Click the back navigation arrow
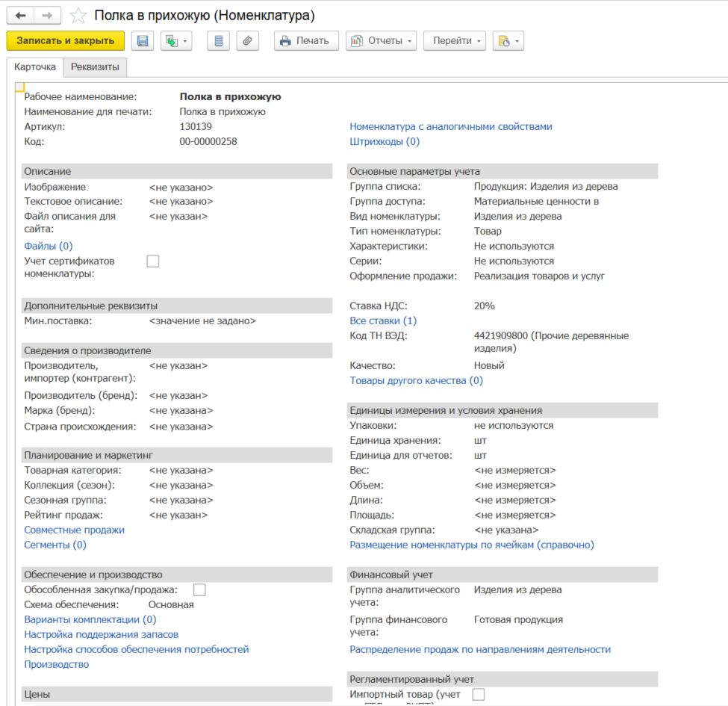Image resolution: width=728 pixels, height=706 pixels. click(x=20, y=16)
